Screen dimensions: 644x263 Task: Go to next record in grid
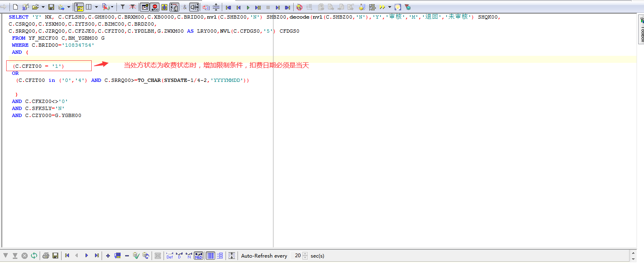pos(87,256)
